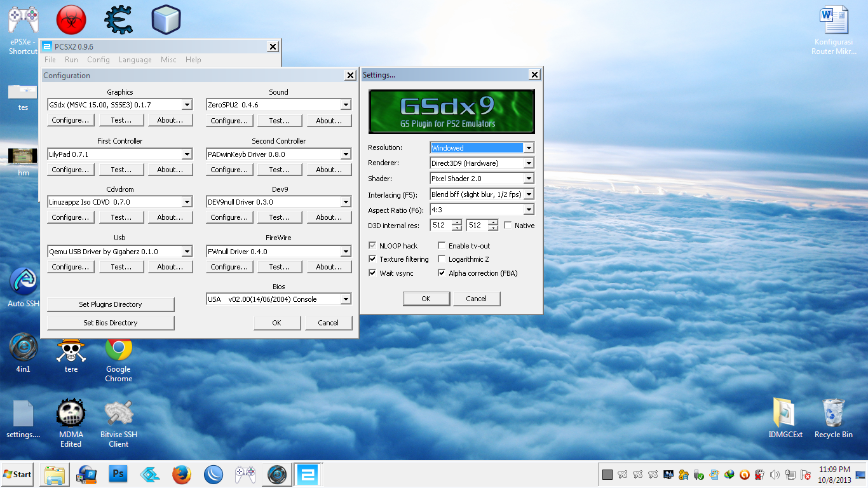
Task: Open the Cdvdrom plugin dropdown
Action: 187,202
